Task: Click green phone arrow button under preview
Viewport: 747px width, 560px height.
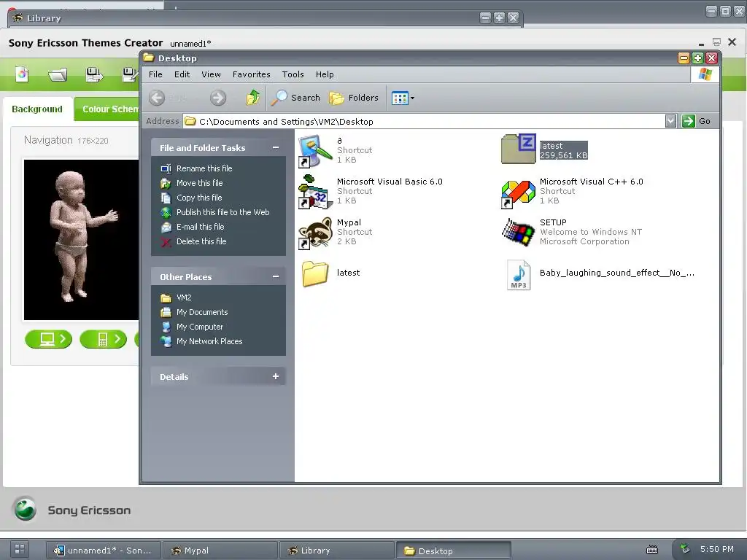Action: [x=104, y=339]
